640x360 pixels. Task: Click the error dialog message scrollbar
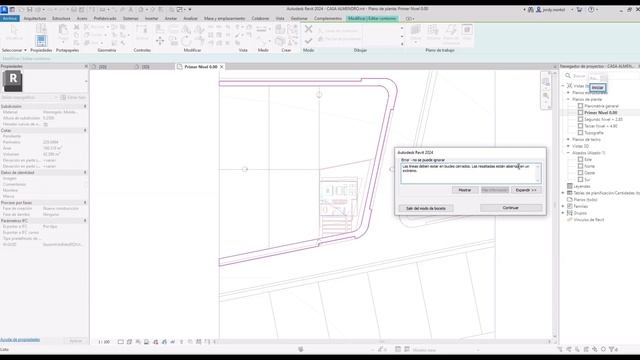click(x=538, y=173)
